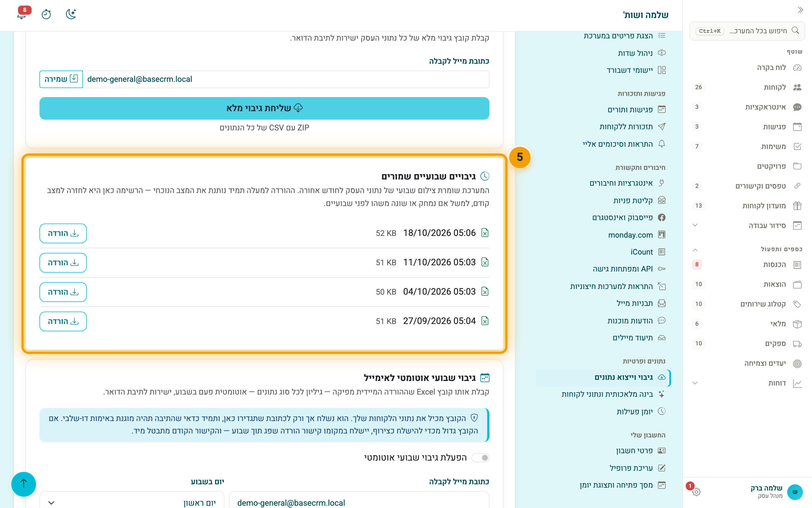This screenshot has height=508, width=812.
Task: Click the אינטראקציות chat bubble icon
Action: pyautogui.click(x=797, y=107)
